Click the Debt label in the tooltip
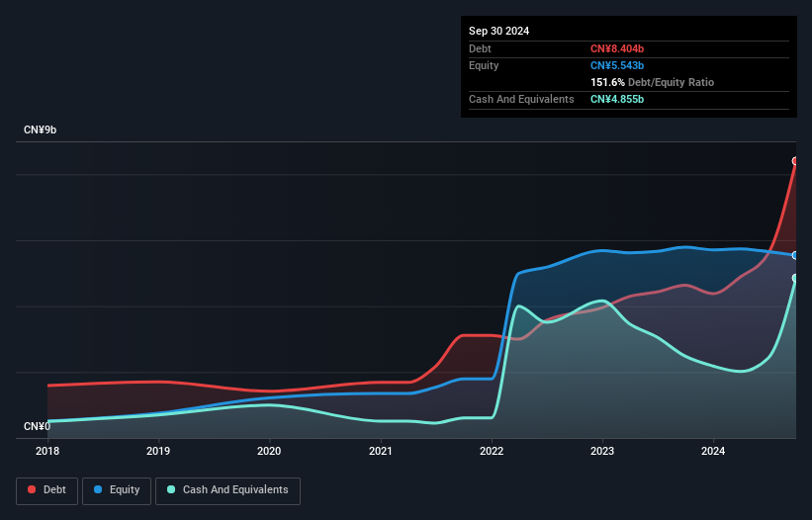 click(x=480, y=48)
